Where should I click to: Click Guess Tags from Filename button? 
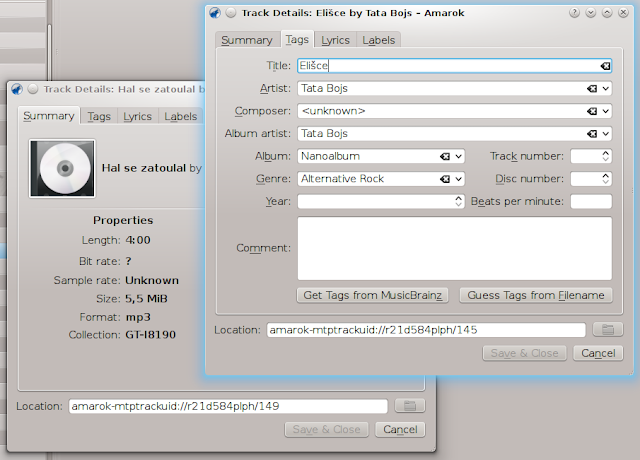(x=536, y=295)
